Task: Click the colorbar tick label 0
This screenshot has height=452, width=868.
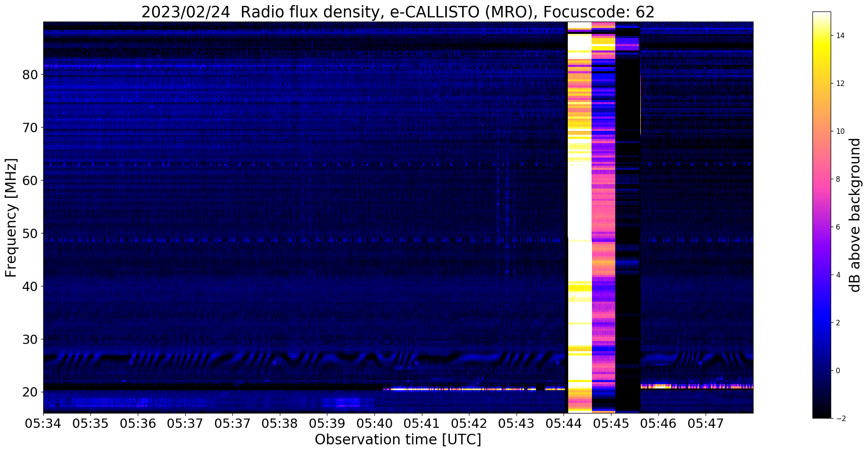Action: (837, 371)
